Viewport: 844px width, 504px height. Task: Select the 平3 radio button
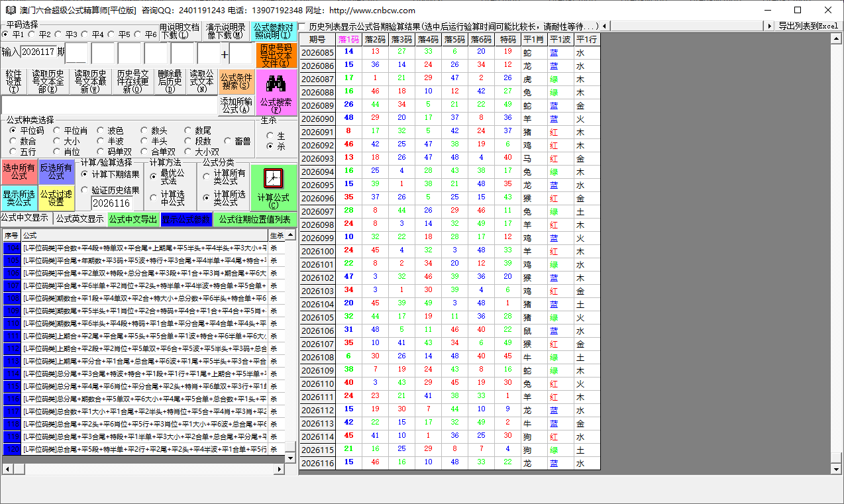point(58,34)
